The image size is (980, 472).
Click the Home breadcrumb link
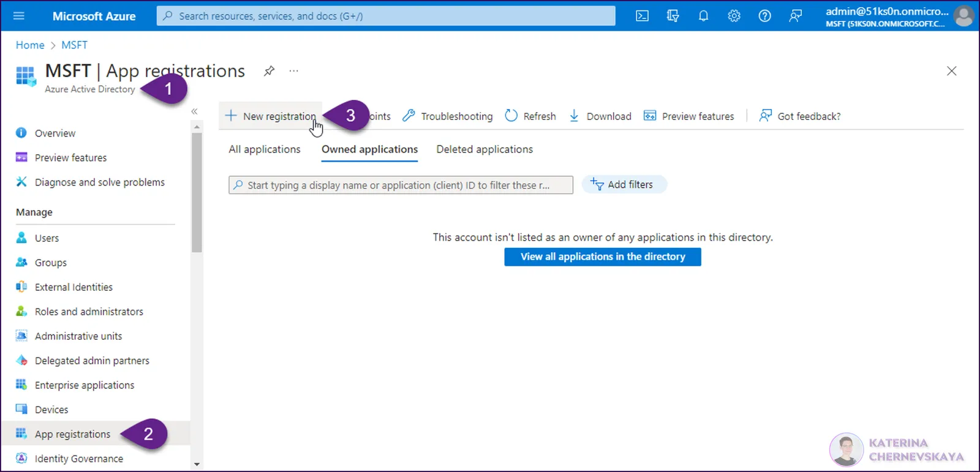pos(30,45)
